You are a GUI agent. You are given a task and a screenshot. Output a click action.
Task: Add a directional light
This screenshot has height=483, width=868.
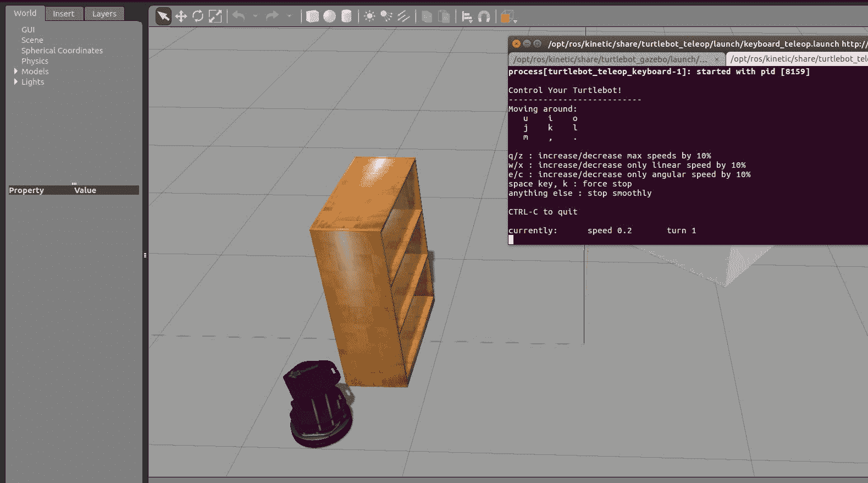click(x=403, y=17)
